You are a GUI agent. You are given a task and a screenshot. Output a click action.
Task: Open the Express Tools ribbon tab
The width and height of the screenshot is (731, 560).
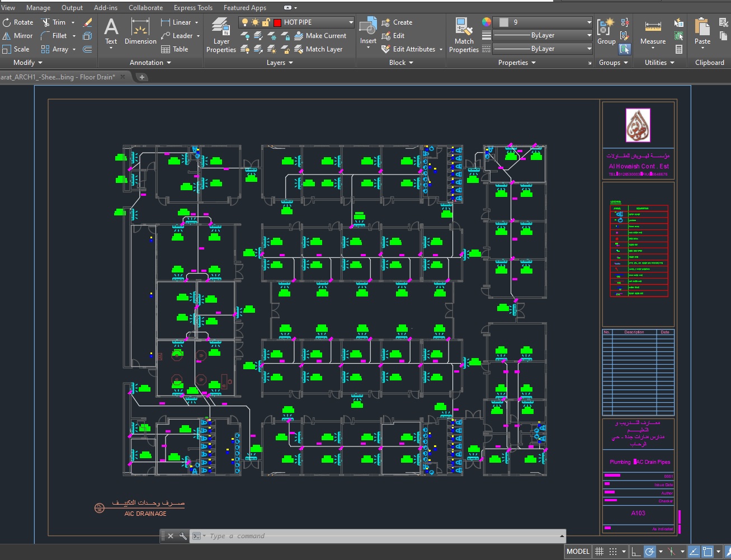click(193, 8)
